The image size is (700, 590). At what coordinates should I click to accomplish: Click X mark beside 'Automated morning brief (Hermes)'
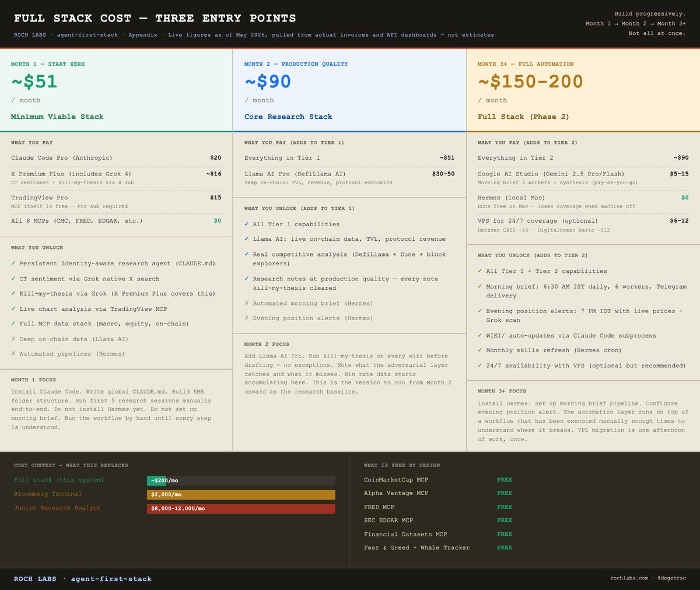pyautogui.click(x=247, y=303)
